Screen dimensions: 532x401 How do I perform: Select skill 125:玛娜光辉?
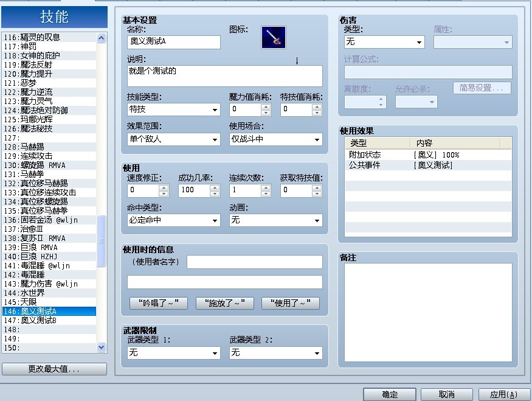coord(49,119)
